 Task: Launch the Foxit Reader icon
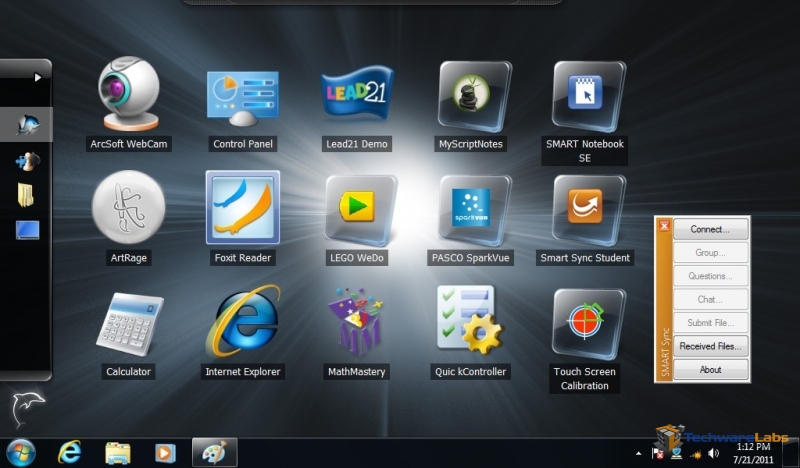pyautogui.click(x=243, y=207)
